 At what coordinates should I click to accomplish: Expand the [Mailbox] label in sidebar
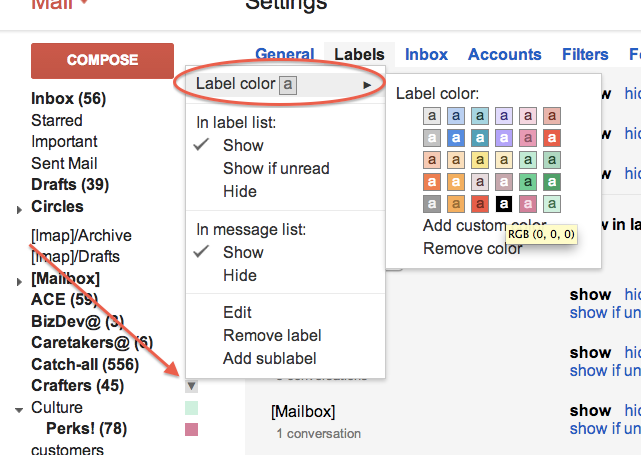click(x=19, y=282)
